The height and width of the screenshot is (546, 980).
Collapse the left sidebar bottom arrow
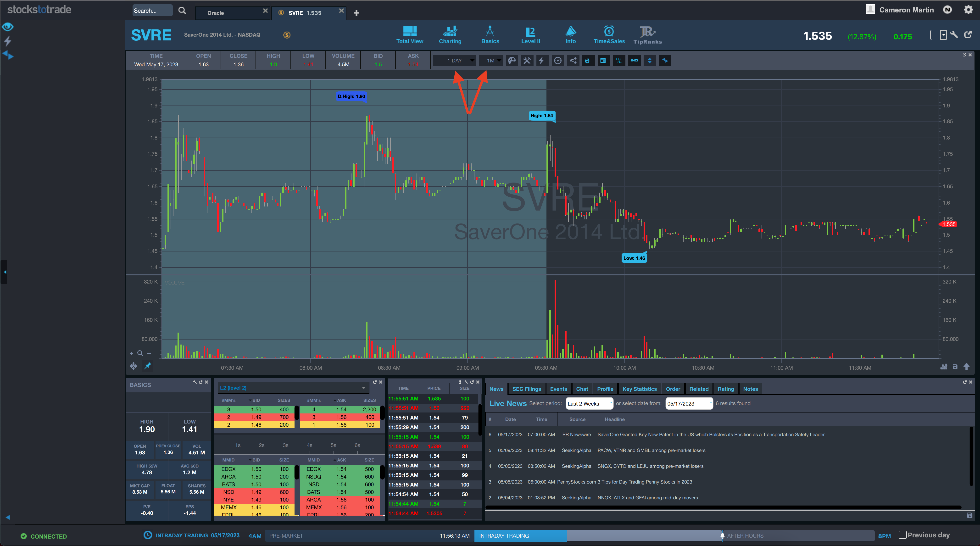tap(8, 517)
